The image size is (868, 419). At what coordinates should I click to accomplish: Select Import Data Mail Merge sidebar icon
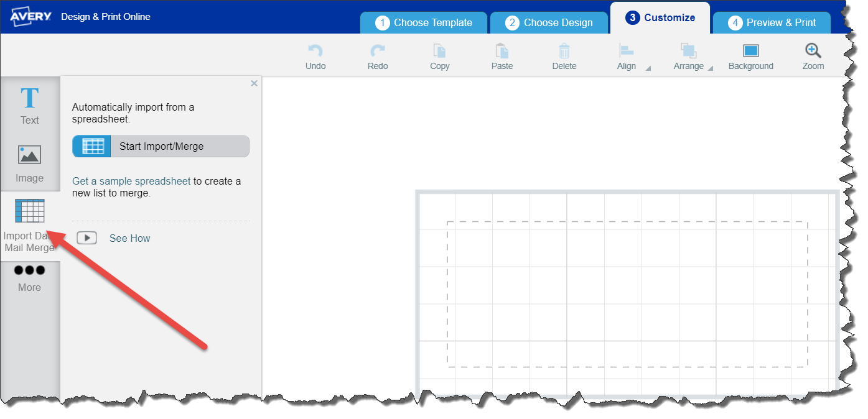click(x=29, y=212)
